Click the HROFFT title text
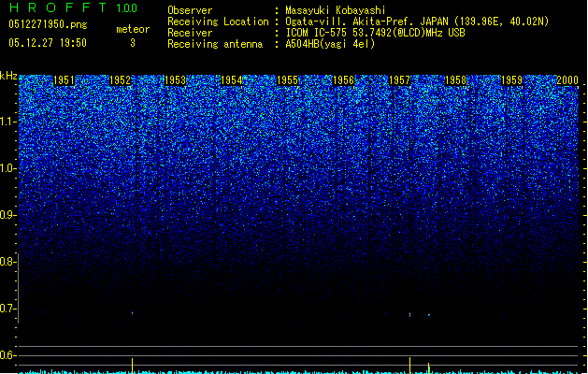The height and width of the screenshot is (374, 588). coord(58,7)
